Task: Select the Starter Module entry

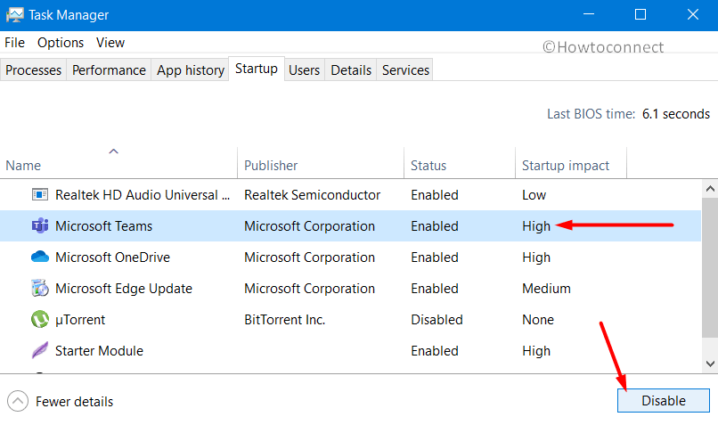Action: pos(99,350)
